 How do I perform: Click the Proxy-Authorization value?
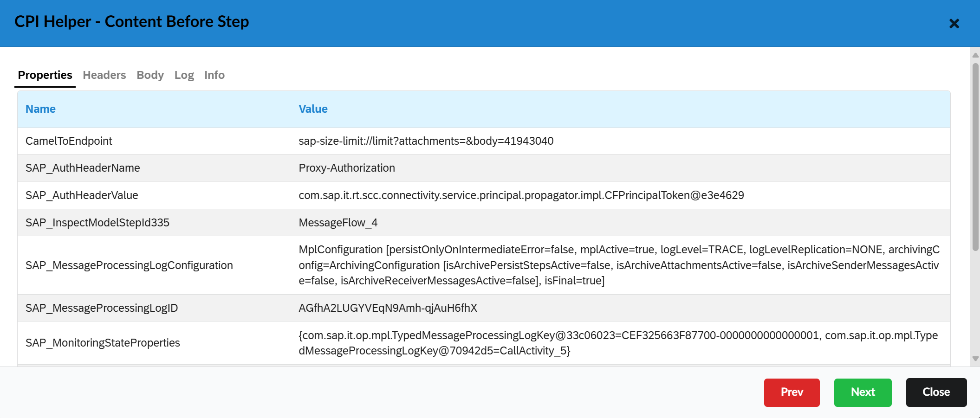[x=347, y=168]
